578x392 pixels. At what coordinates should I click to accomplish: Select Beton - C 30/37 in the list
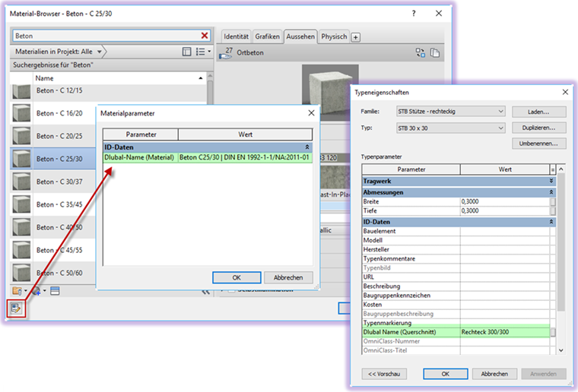[59, 182]
